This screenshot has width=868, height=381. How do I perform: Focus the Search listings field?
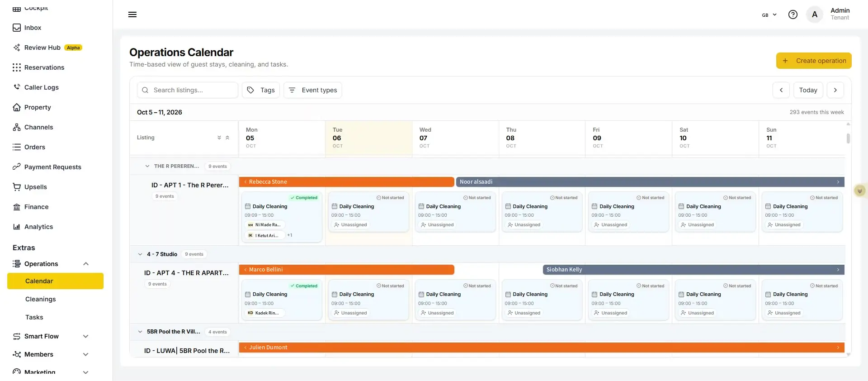[x=188, y=90]
